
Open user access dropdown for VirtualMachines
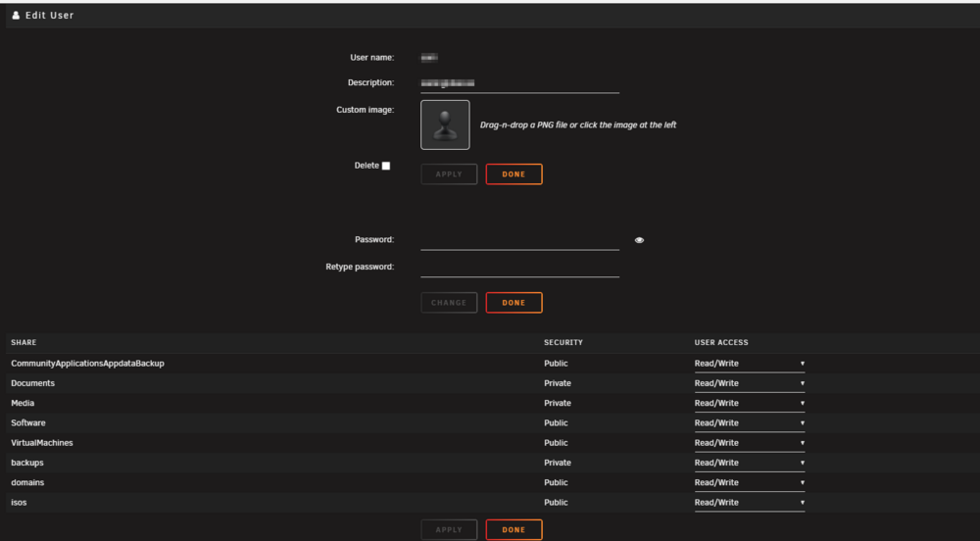tap(750, 443)
